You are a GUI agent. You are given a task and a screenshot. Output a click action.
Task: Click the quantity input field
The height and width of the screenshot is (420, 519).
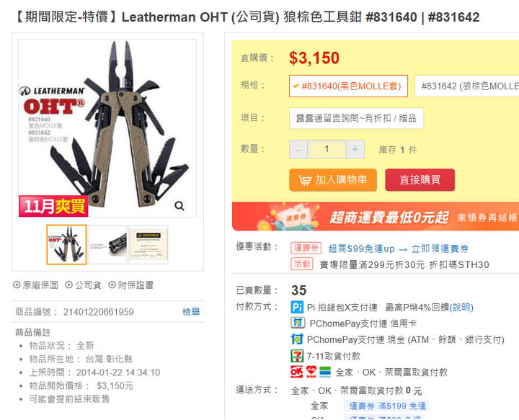coord(327,149)
